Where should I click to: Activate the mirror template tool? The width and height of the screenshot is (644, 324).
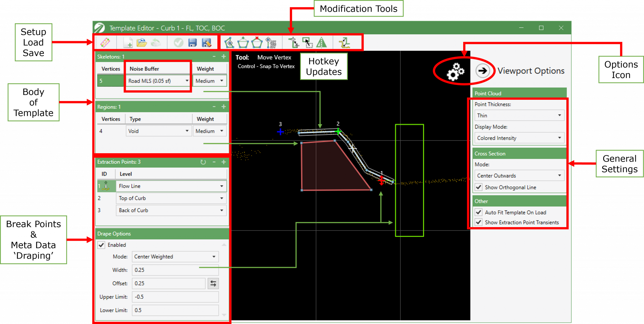tap(321, 42)
